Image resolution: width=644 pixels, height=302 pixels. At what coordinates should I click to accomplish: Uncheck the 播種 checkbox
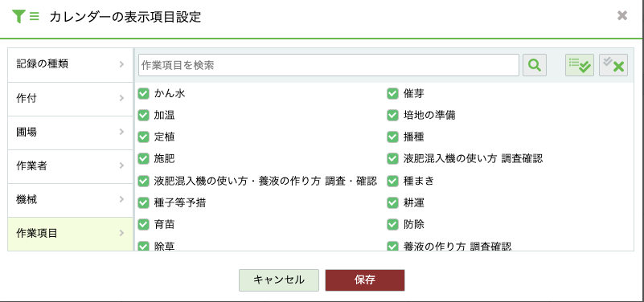[392, 137]
